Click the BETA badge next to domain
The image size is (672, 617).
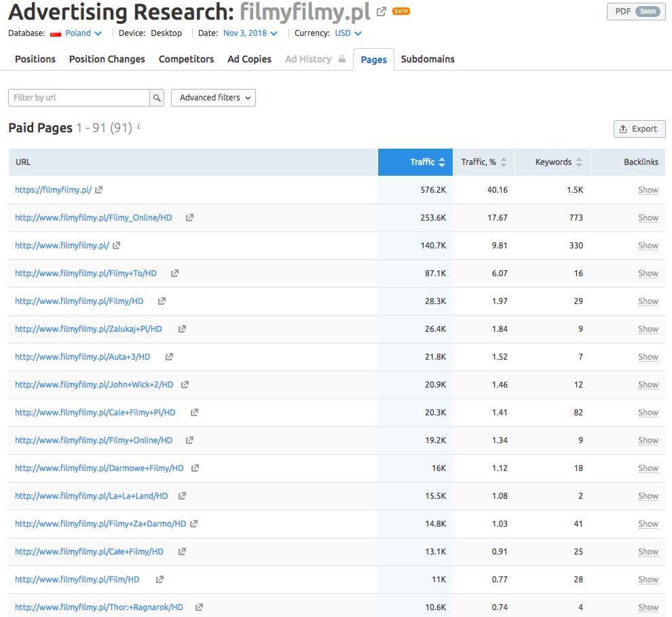(401, 12)
